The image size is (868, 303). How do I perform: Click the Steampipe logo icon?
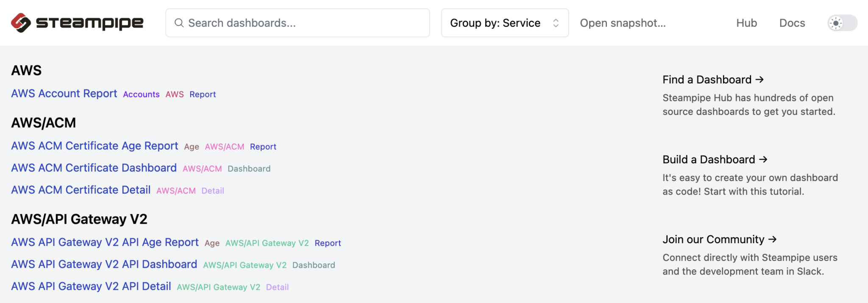(x=21, y=23)
